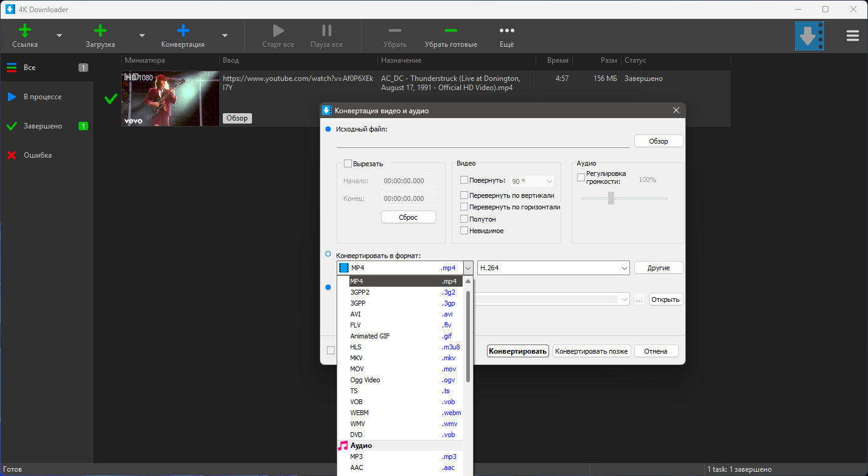Open the hamburger main menu
The width and height of the screenshot is (868, 476).
[853, 36]
